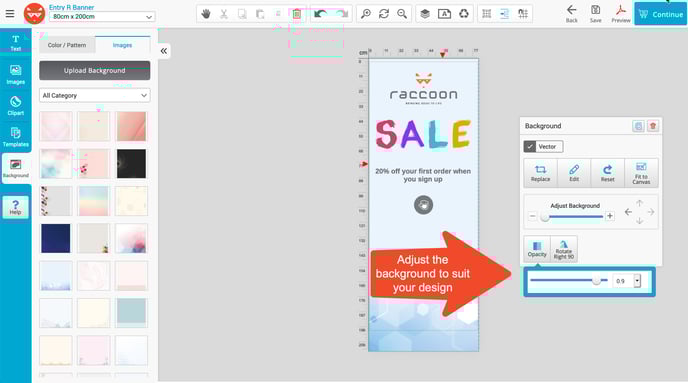Switch to the Color / Pattern tab

click(67, 45)
